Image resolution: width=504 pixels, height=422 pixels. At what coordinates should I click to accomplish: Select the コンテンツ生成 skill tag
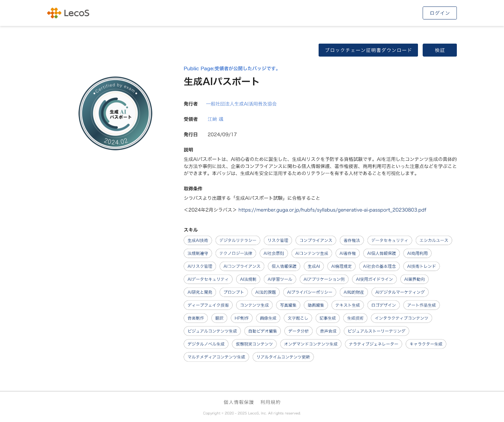click(x=255, y=305)
